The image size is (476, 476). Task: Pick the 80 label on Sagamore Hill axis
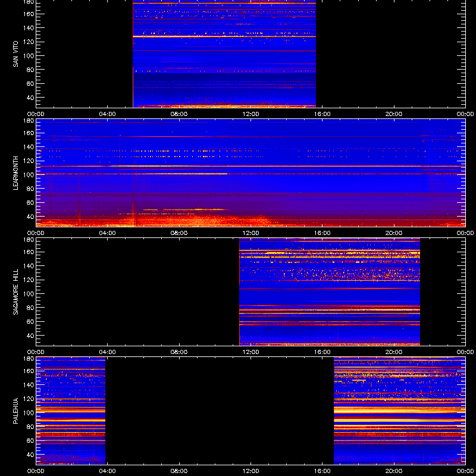[x=30, y=308]
